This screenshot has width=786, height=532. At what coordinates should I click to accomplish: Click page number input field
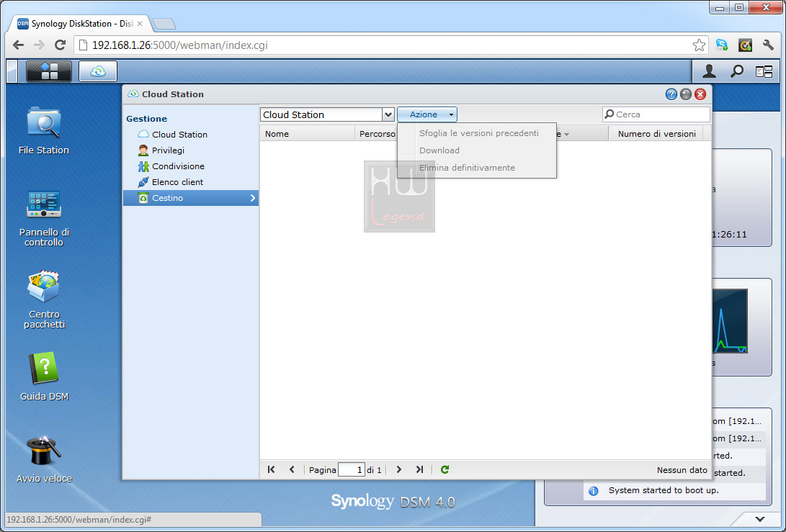pos(351,470)
